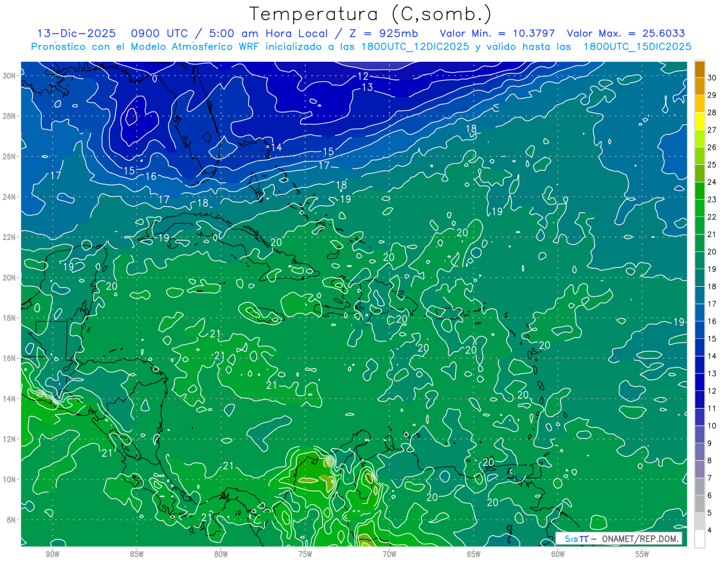Image resolution: width=728 pixels, height=562 pixels.
Task: Click the "8N" latitude axis label
Action: pyautogui.click(x=12, y=520)
